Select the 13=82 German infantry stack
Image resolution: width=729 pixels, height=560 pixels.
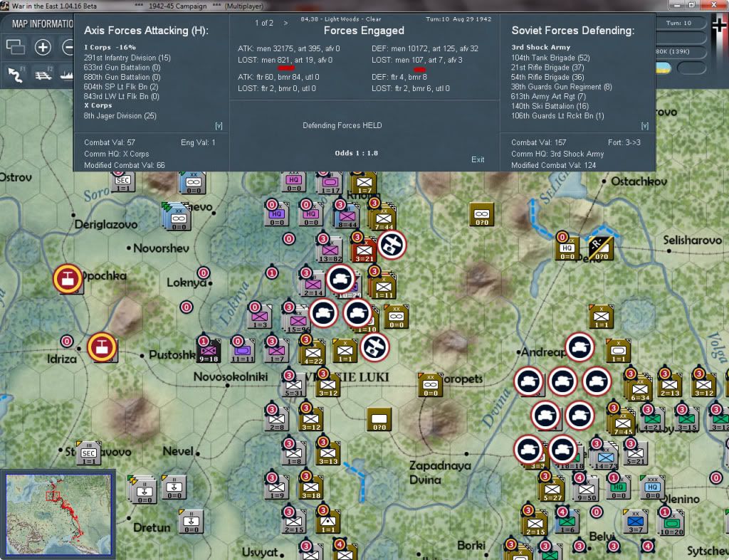click(330, 249)
